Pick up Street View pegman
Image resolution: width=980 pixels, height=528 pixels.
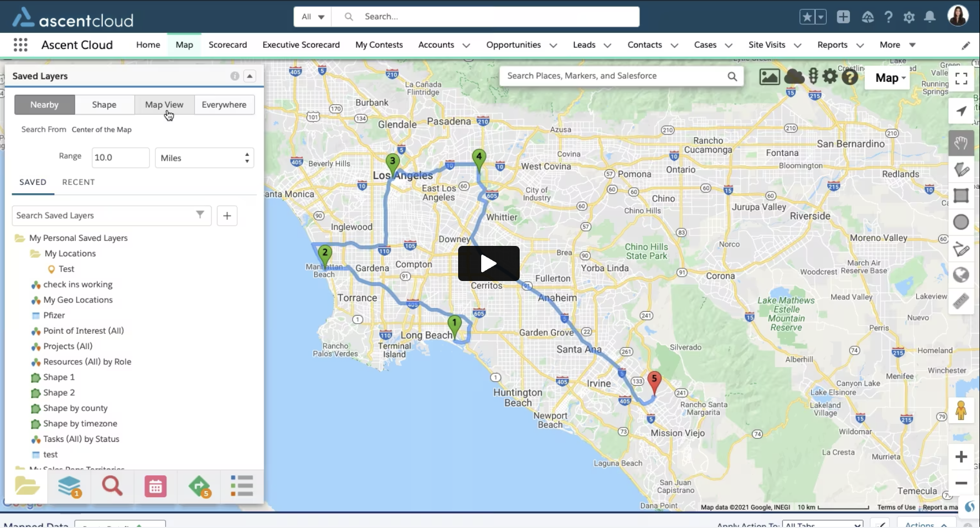pos(961,411)
